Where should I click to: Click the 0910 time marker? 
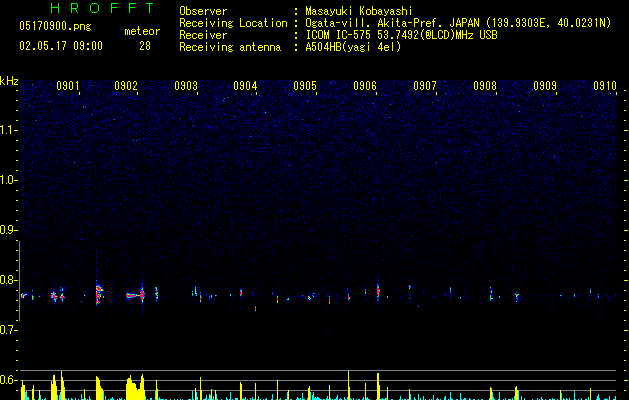pyautogui.click(x=605, y=86)
